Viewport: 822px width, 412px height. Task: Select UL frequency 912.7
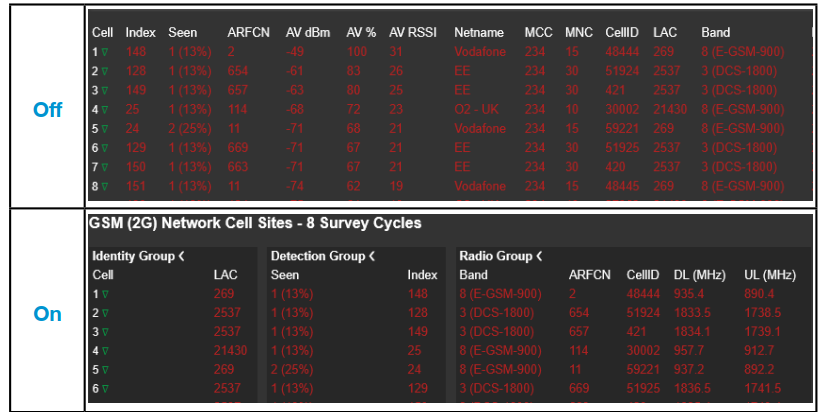[x=759, y=351]
